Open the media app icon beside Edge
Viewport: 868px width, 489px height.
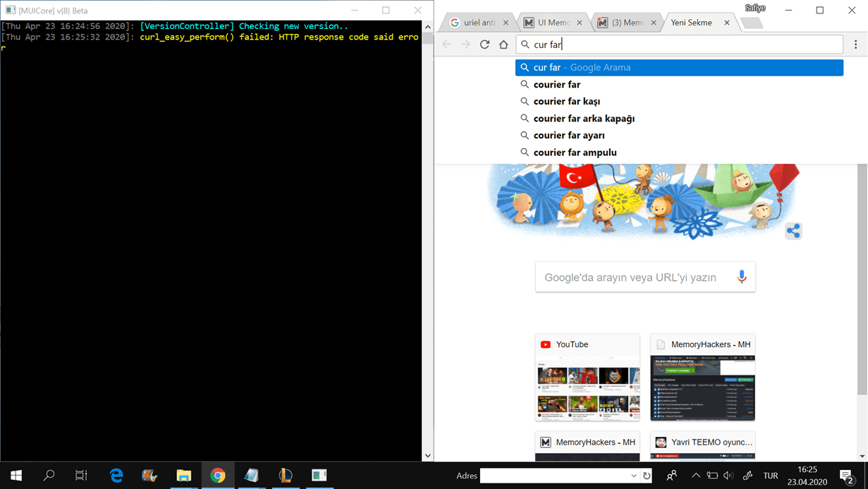point(150,476)
